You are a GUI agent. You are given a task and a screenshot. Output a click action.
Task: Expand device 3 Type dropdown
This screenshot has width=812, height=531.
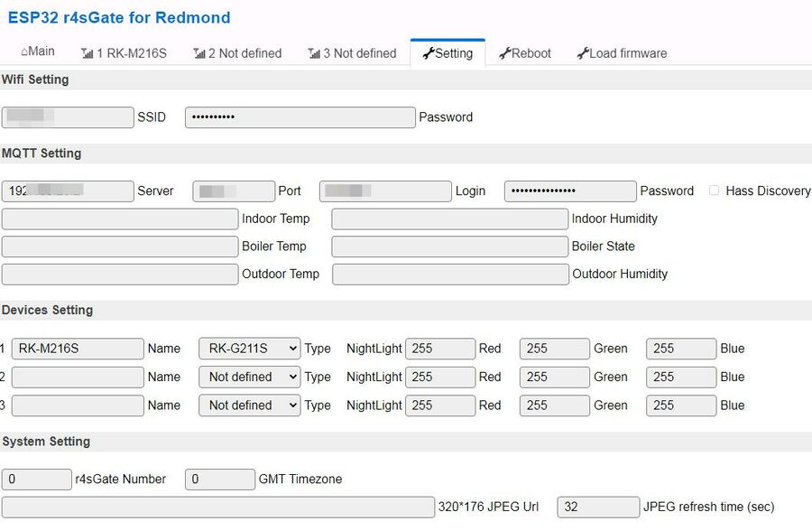249,405
